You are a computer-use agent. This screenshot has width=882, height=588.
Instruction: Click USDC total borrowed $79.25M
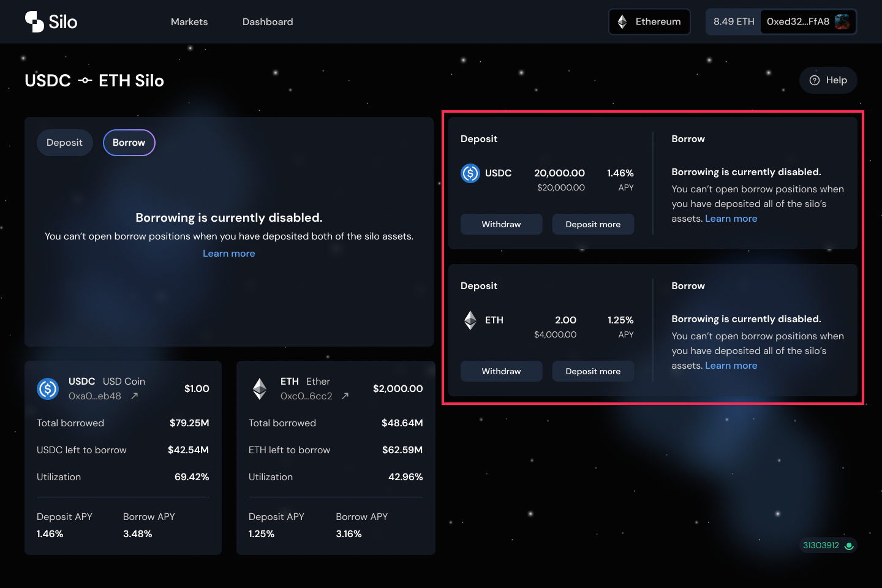coord(189,423)
